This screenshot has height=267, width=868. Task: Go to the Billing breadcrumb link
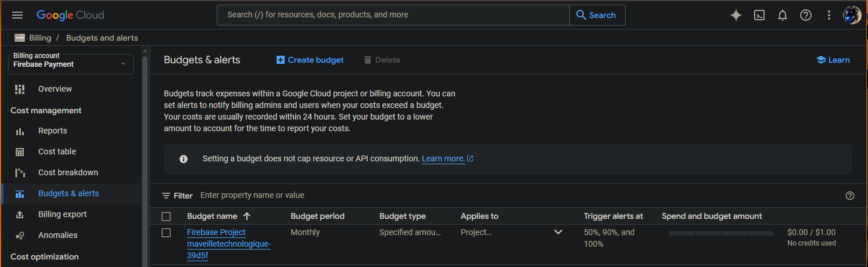(x=40, y=38)
